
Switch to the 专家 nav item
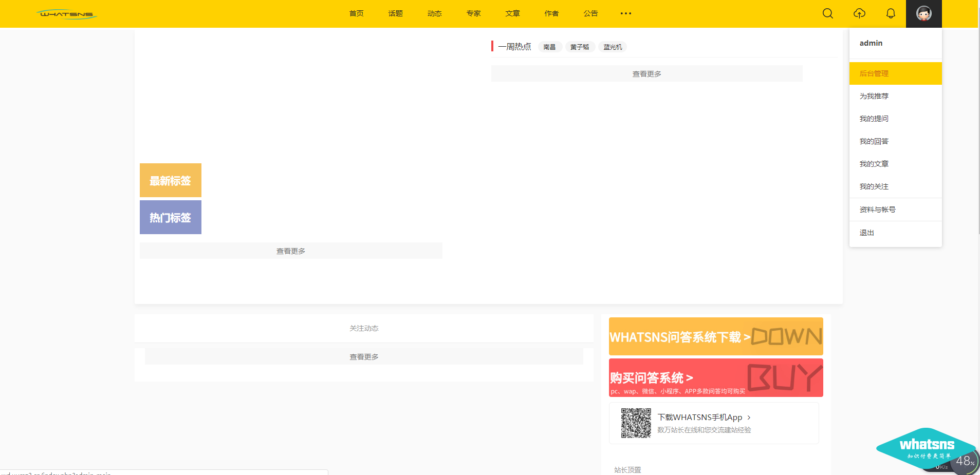click(x=473, y=13)
